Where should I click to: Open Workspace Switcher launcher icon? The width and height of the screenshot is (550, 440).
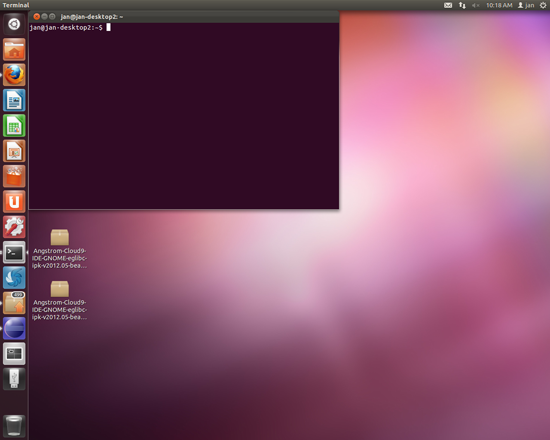[x=14, y=354]
